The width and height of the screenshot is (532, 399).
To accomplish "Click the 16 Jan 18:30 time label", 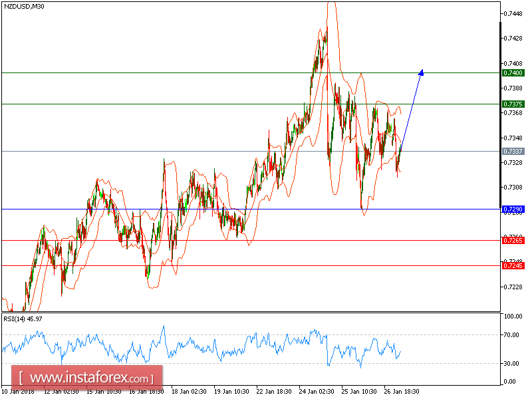I will pos(146,392).
